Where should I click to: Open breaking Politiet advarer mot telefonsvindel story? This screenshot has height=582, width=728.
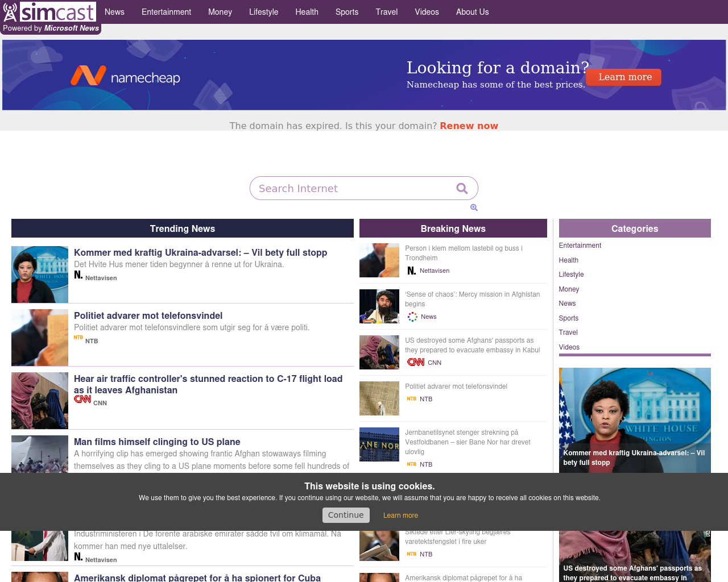tap(456, 386)
